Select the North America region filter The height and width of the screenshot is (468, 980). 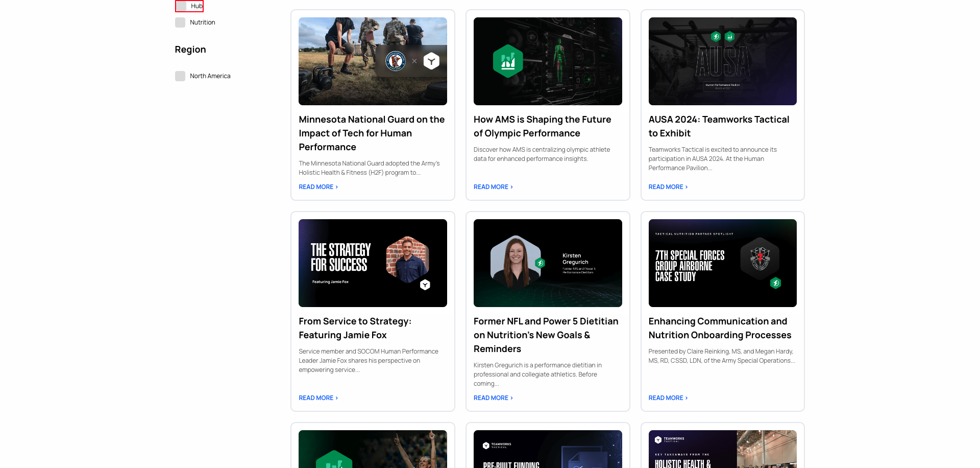click(x=180, y=76)
